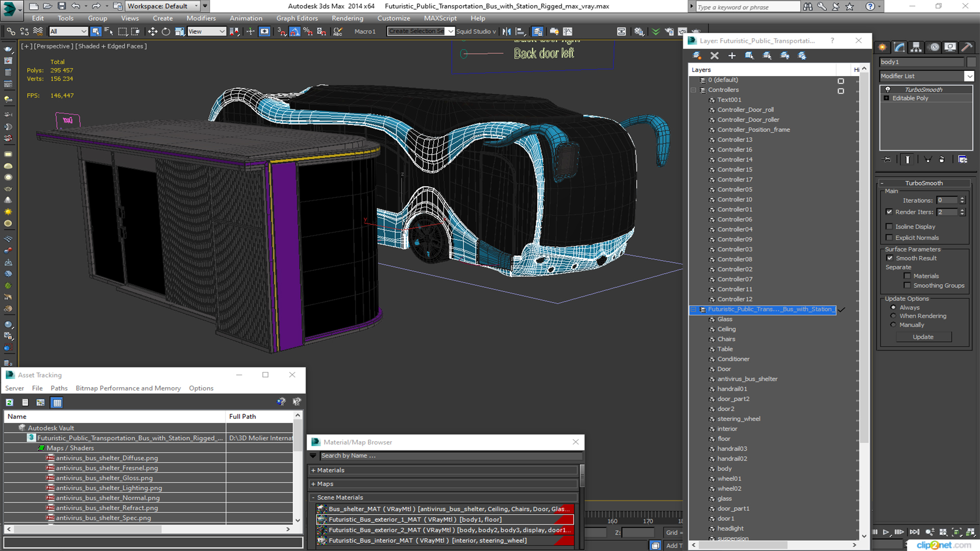The width and height of the screenshot is (980, 551).
Task: Open the Hierarchy command panel tab
Action: [x=916, y=47]
